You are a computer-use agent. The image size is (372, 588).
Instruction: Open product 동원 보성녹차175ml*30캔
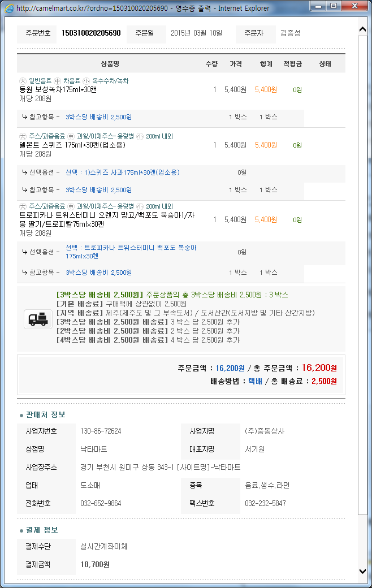(x=58, y=90)
